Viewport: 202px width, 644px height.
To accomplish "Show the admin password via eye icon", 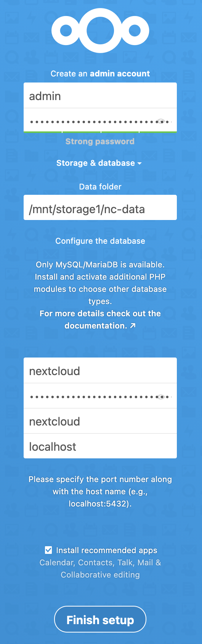I will [161, 122].
